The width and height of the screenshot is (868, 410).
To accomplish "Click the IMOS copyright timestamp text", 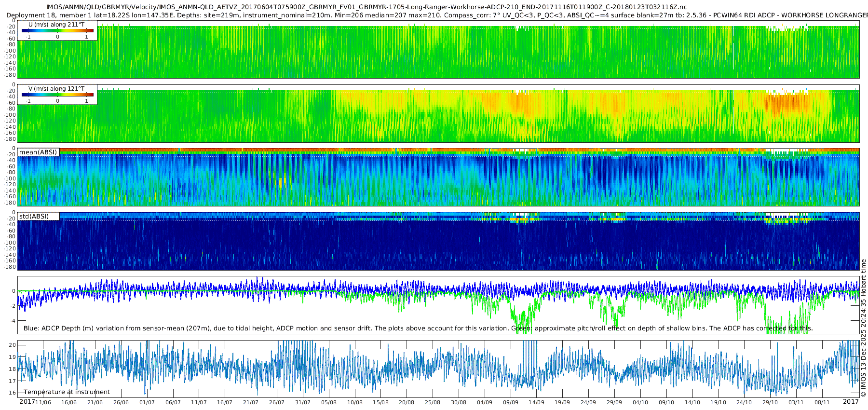I will click(863, 334).
